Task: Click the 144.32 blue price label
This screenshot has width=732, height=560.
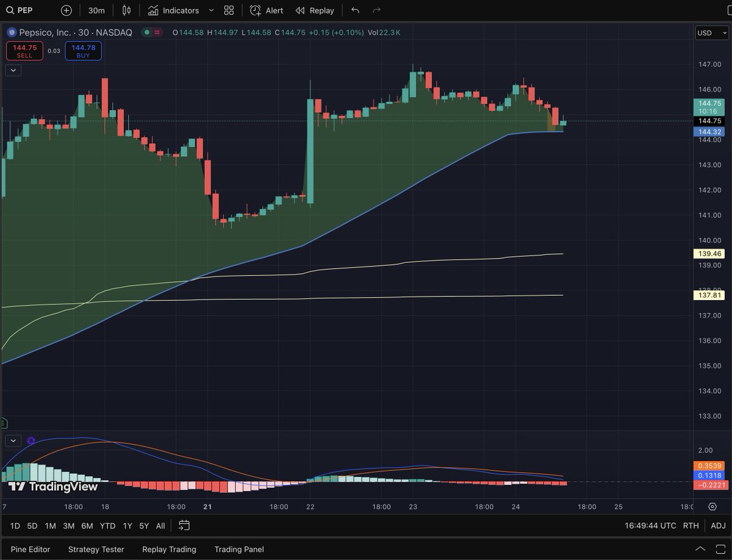Action: pyautogui.click(x=709, y=132)
